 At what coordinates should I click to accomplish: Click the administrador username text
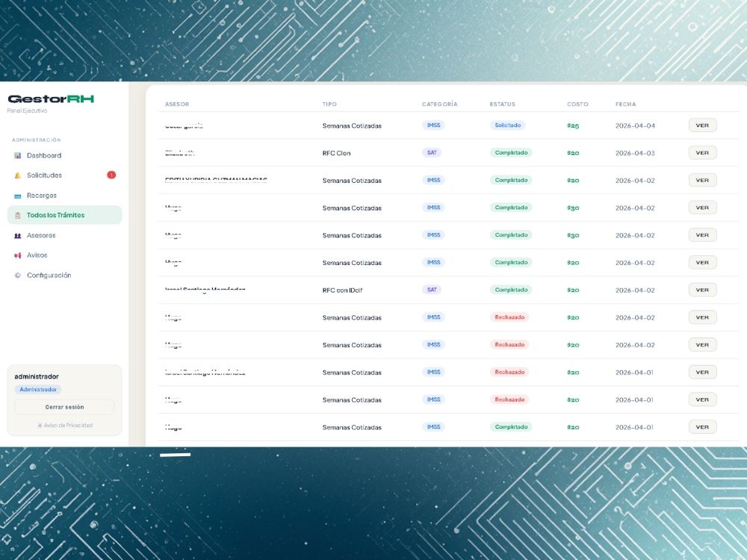click(x=37, y=376)
